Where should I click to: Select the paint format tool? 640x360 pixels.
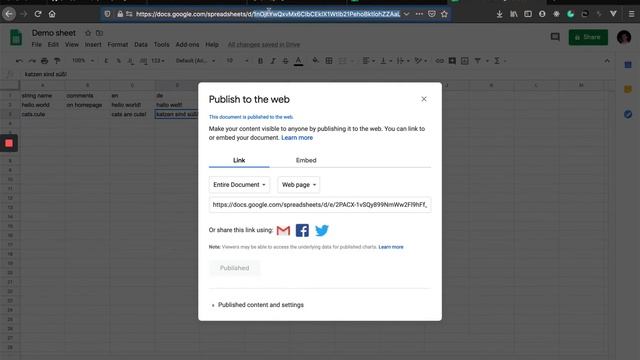57,61
